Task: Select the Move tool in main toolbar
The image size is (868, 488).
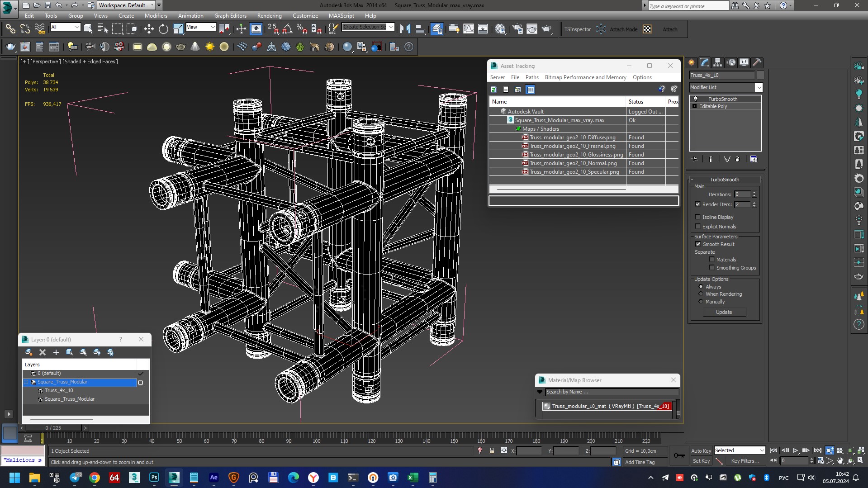Action: point(149,29)
